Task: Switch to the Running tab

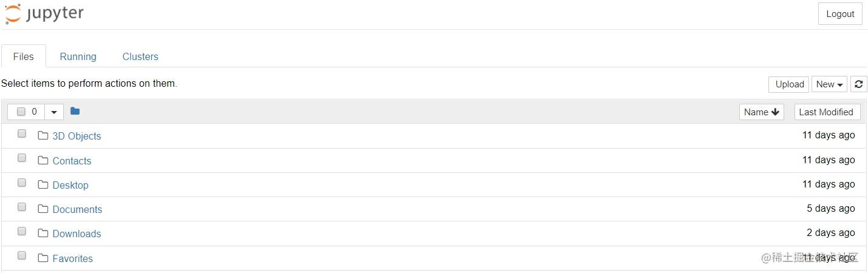Action: (78, 56)
